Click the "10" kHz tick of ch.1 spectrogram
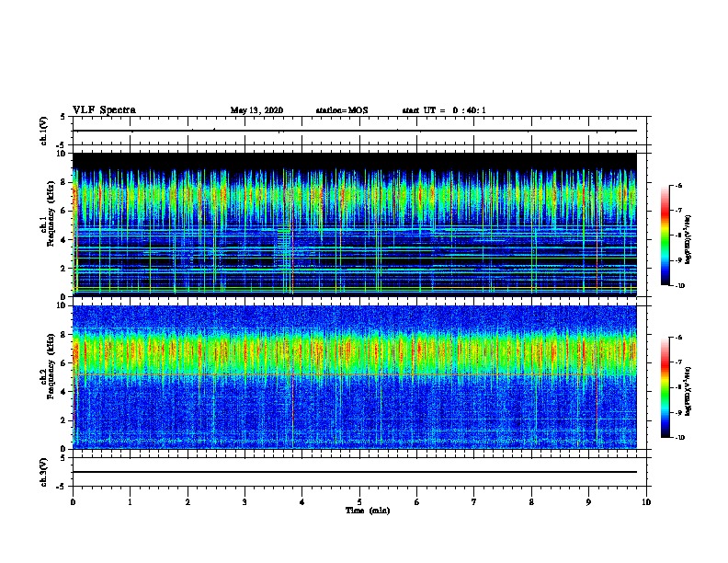Screen dimensions: 728x563 tap(62, 154)
